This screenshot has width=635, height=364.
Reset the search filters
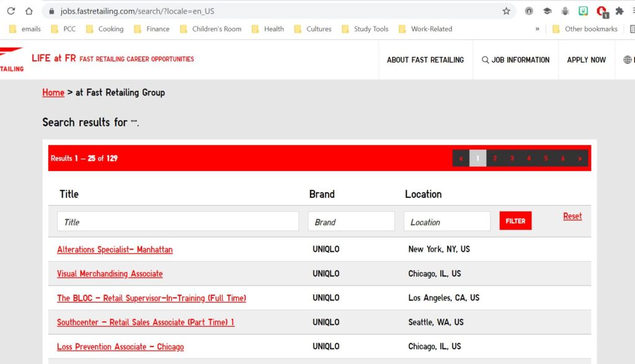pyautogui.click(x=572, y=216)
